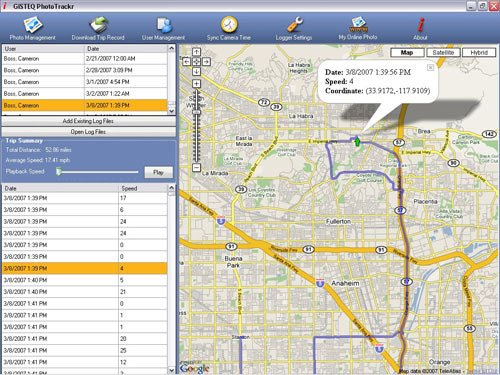Switch map view to Hybrid
Viewport: 500px width, 375px height.
479,52
